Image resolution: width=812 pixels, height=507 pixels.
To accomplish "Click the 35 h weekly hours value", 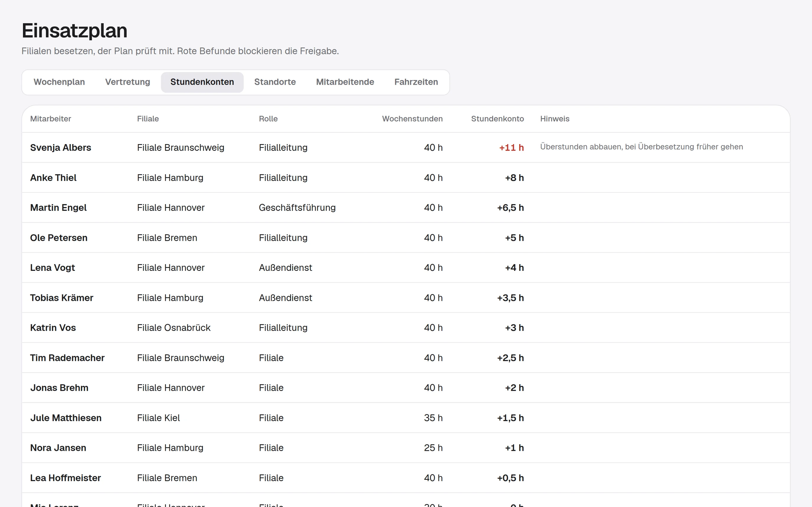I will tap(433, 418).
